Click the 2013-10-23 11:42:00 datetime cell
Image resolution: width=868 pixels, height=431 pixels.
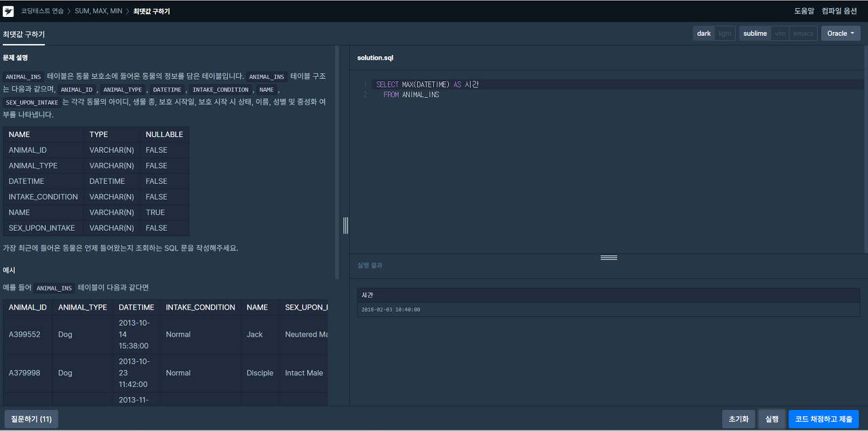136,373
